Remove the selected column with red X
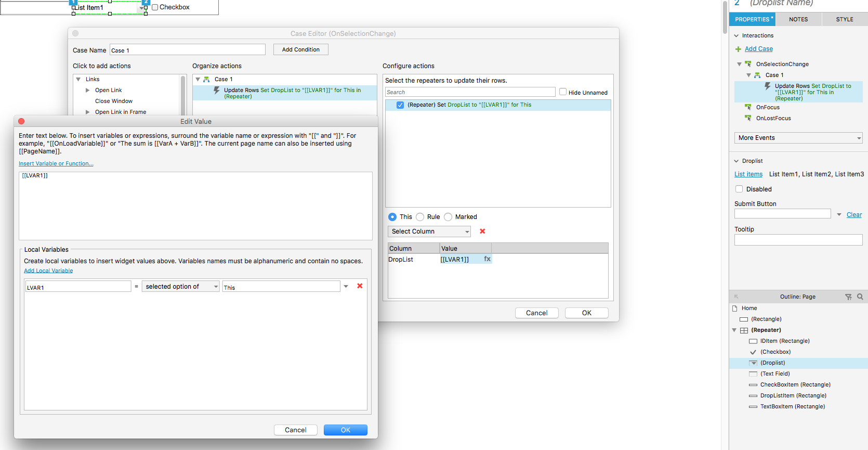Screen dimensions: 868x450 point(482,232)
